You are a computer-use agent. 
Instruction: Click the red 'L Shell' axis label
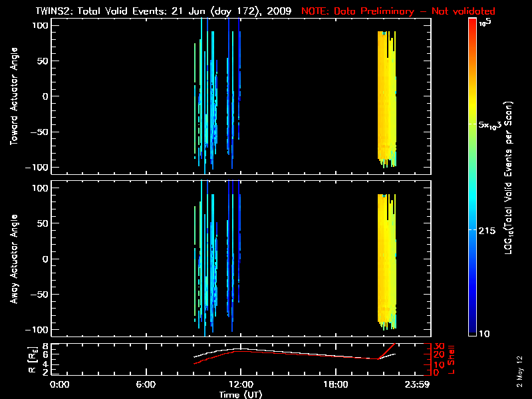tap(452, 358)
